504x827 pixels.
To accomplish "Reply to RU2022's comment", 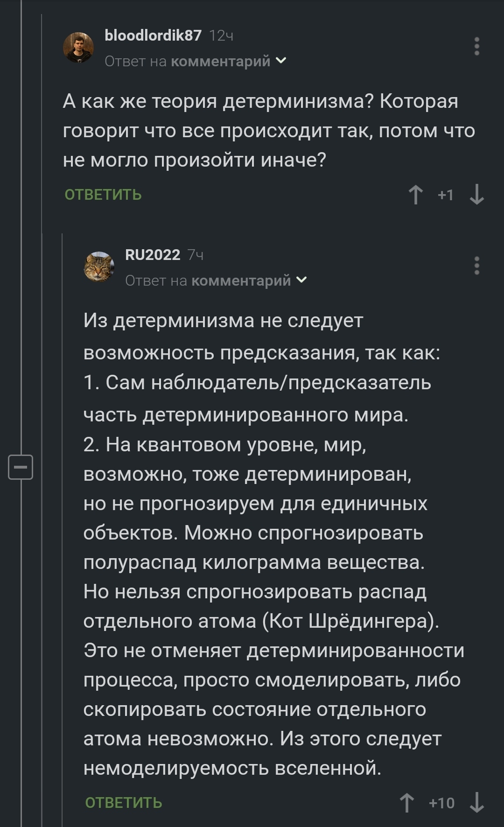I will (x=124, y=803).
